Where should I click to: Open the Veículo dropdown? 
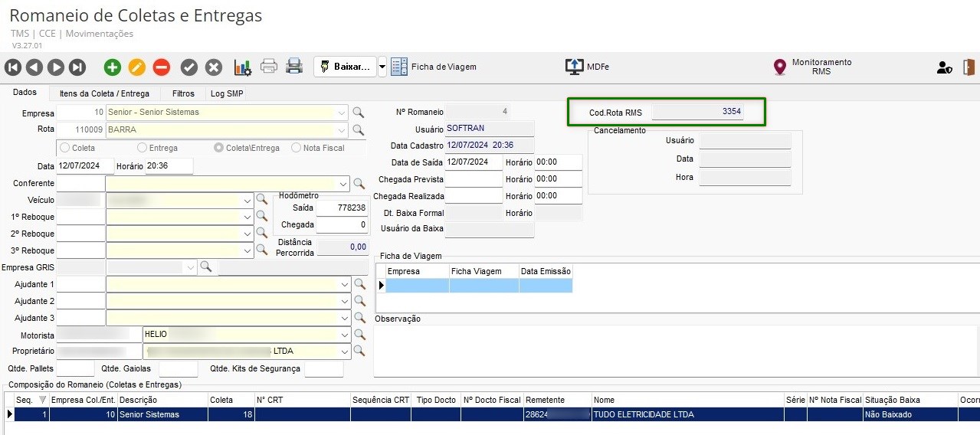(x=247, y=200)
